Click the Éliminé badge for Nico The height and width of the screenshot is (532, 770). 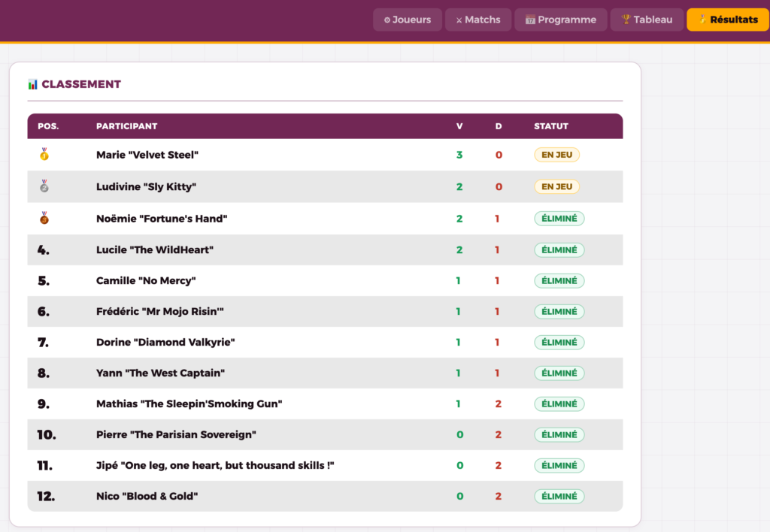[559, 496]
